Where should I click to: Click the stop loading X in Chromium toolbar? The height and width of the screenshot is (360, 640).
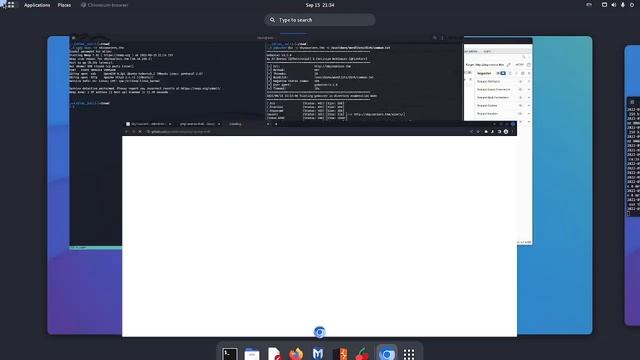(x=140, y=132)
